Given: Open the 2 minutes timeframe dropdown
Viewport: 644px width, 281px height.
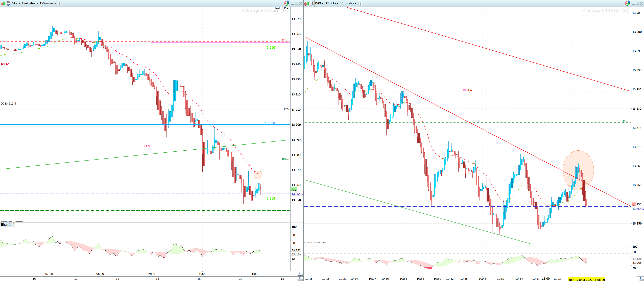Looking at the screenshot, I should [30, 3].
